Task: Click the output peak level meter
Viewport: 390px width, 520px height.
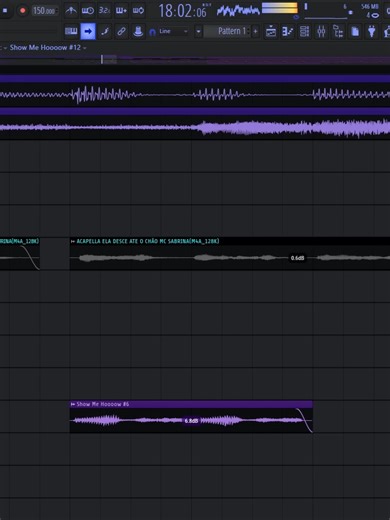Action: pyautogui.click(x=280, y=8)
